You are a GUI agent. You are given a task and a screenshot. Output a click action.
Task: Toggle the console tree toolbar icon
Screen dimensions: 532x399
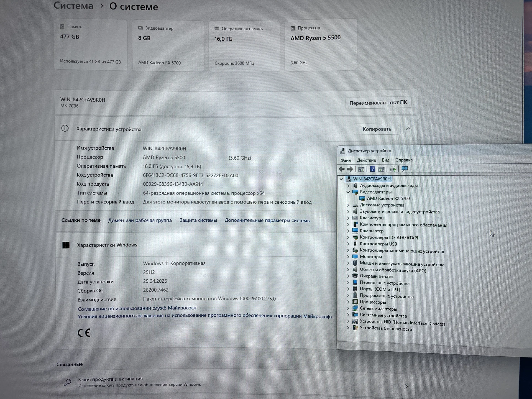(361, 169)
